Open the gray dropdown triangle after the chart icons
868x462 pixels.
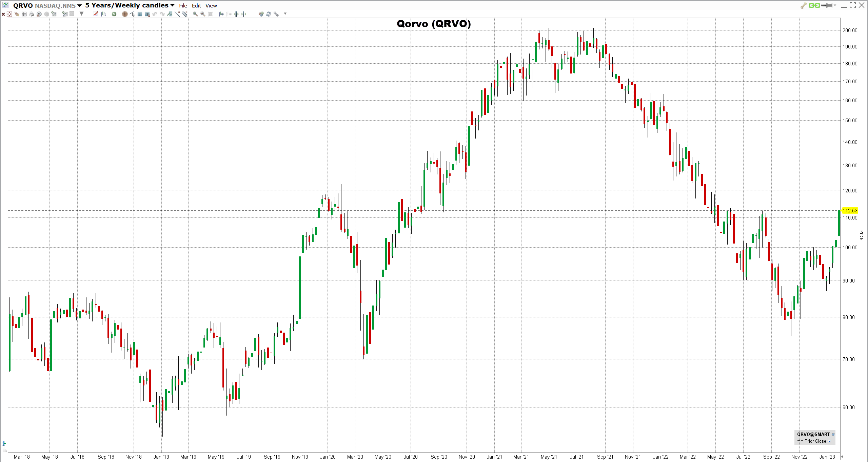(x=81, y=14)
